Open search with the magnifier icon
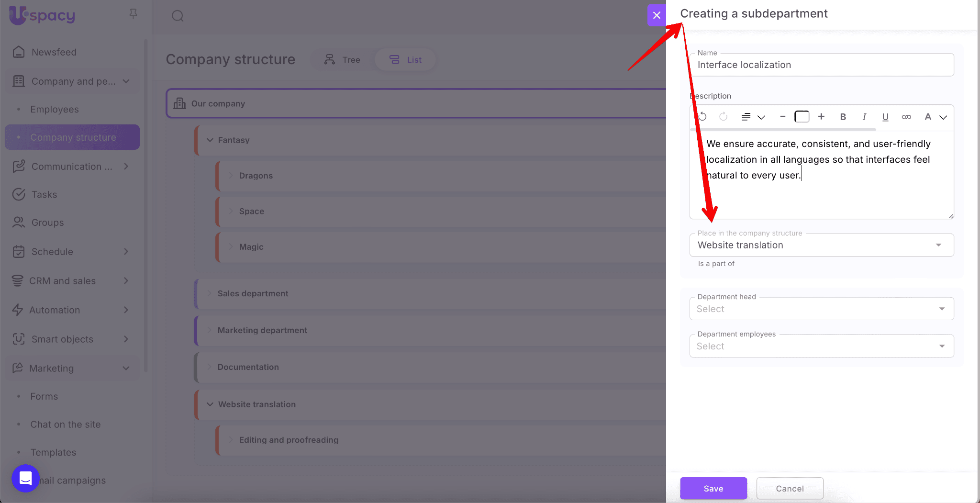 [x=178, y=16]
